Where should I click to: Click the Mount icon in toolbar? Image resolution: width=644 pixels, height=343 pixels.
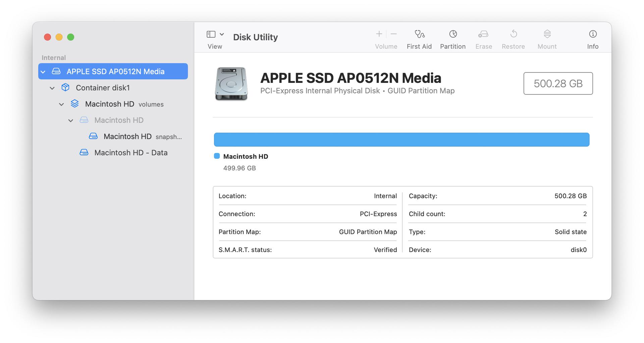(547, 34)
